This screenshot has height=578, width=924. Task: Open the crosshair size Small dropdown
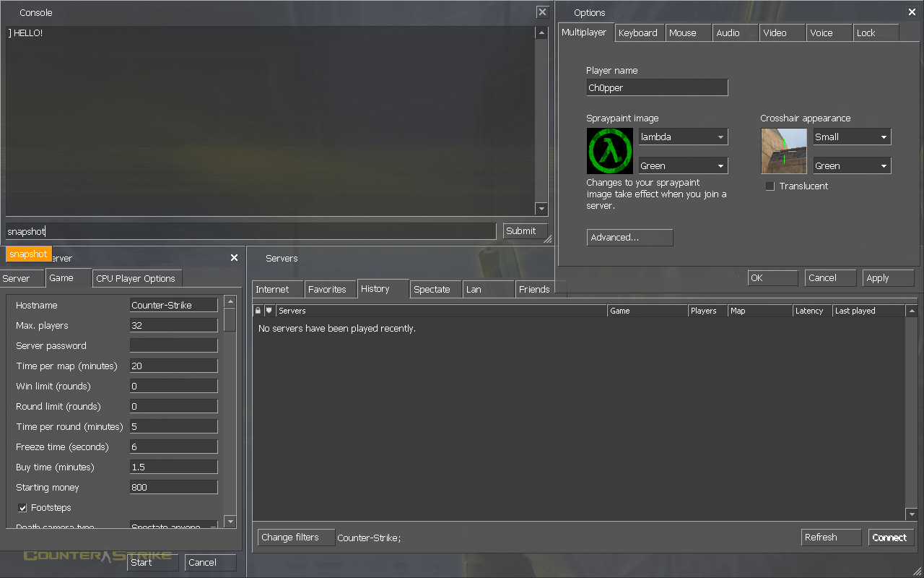(x=852, y=137)
